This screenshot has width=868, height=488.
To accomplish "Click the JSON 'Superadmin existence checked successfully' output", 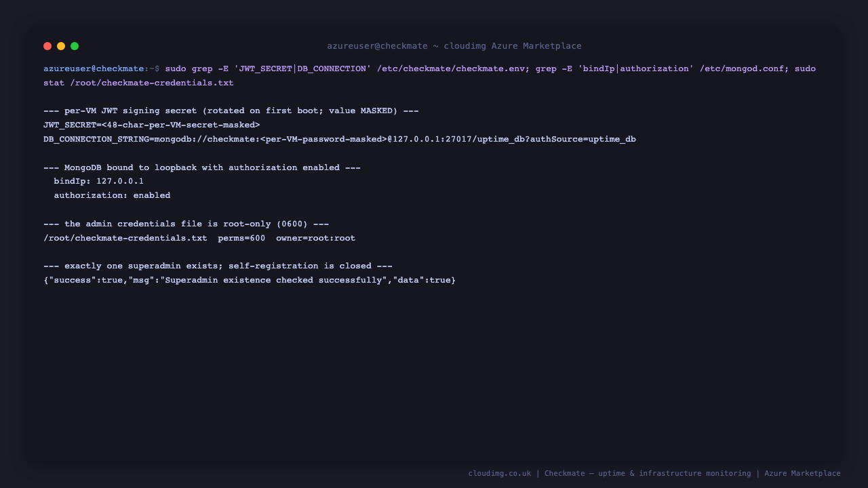I will [x=250, y=281].
